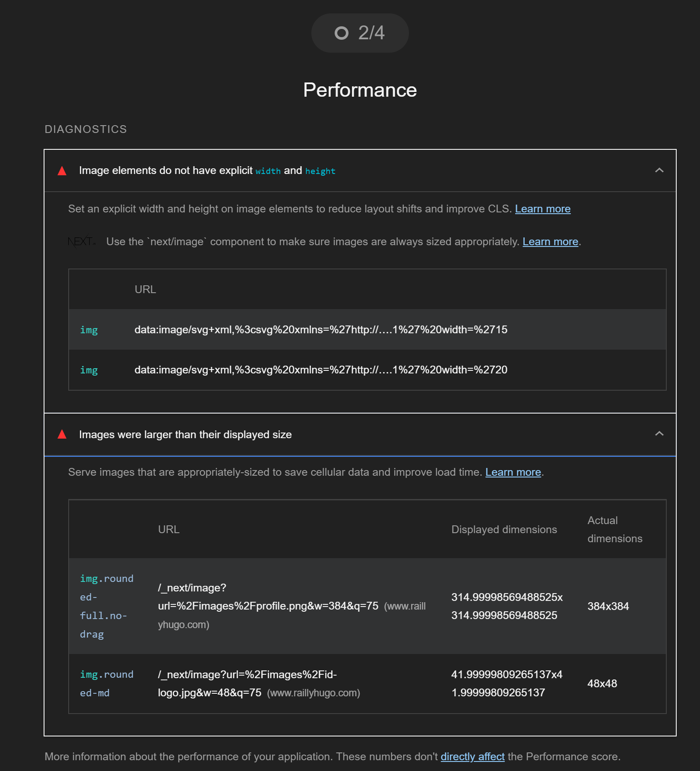Open Learn more link about CLS

(542, 209)
